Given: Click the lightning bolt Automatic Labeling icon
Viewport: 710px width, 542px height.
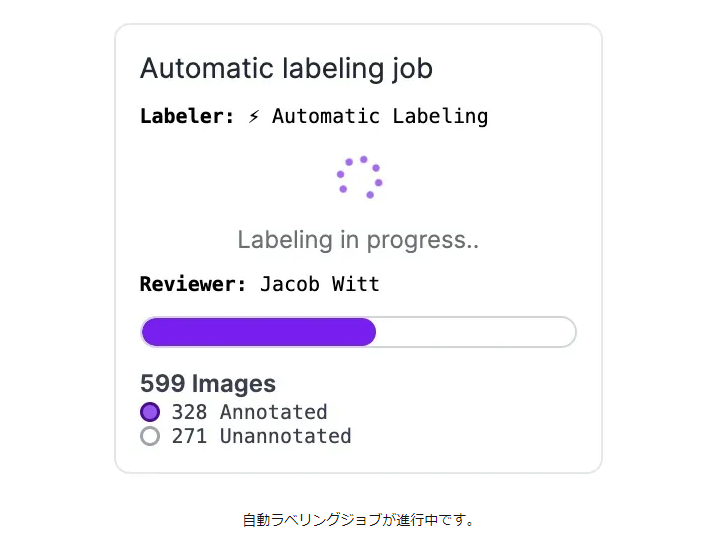Looking at the screenshot, I should coord(254,116).
